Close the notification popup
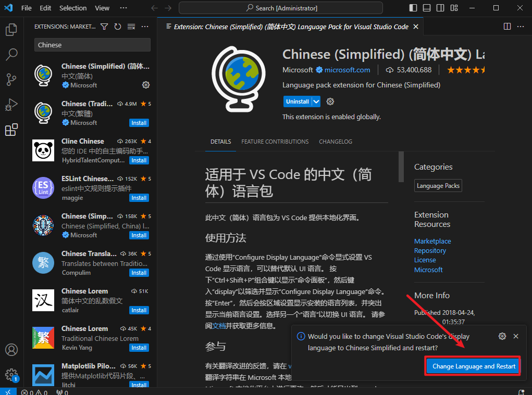 [x=516, y=336]
